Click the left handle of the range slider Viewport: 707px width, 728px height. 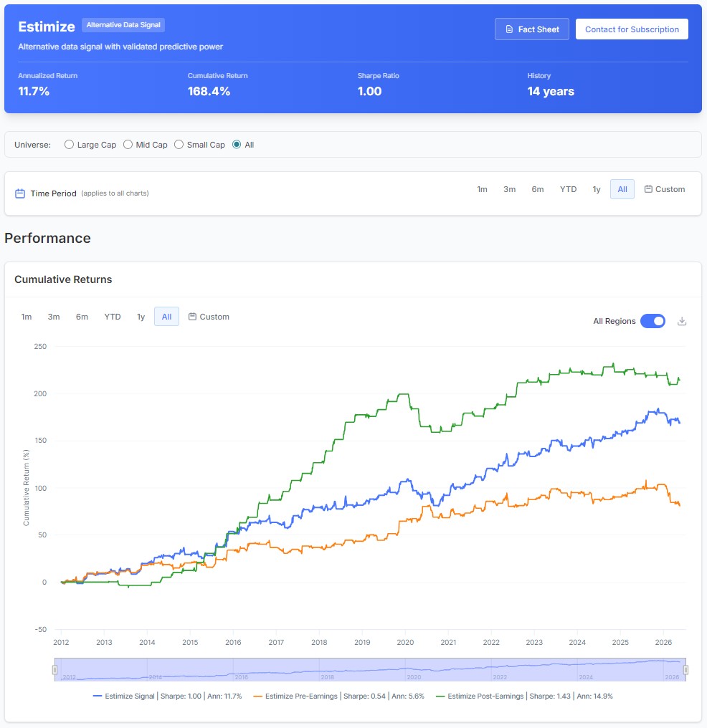[54, 670]
